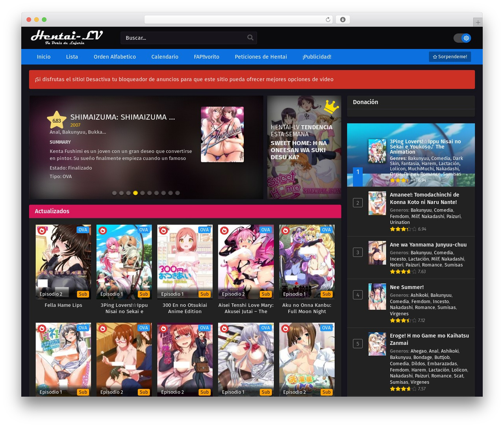This screenshot has width=504, height=427.
Task: Open Peticiones de Hentai page
Action: tap(261, 57)
